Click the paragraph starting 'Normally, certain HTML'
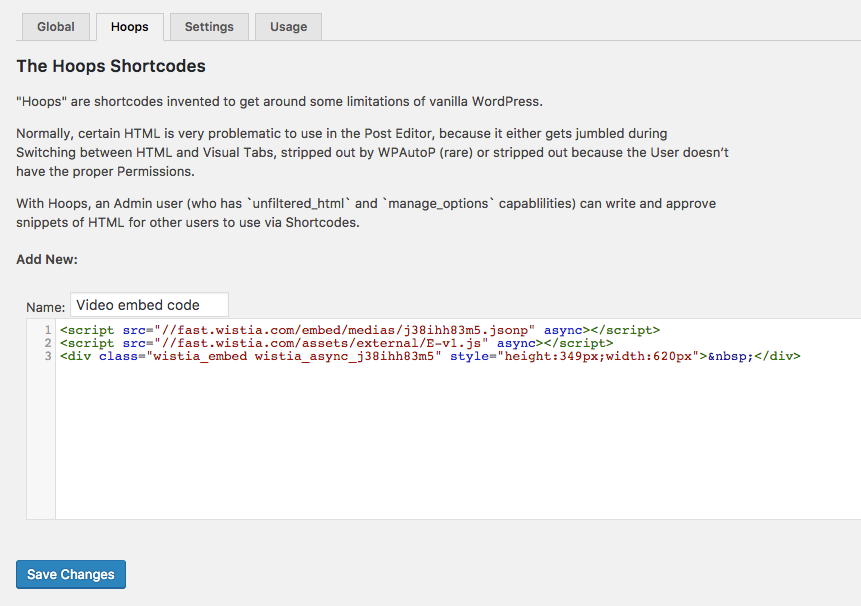861x606 pixels. [372, 153]
